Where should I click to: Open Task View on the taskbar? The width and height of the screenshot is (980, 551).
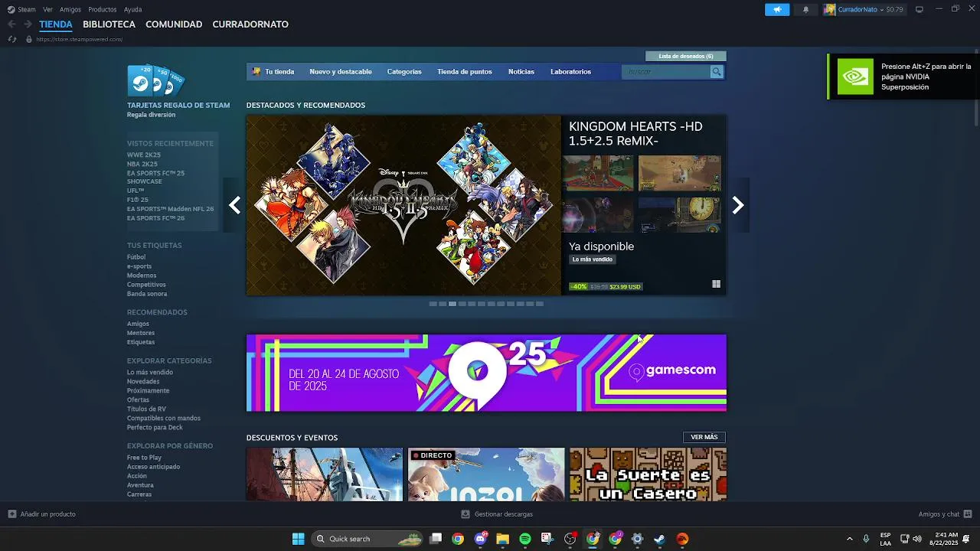click(x=436, y=539)
